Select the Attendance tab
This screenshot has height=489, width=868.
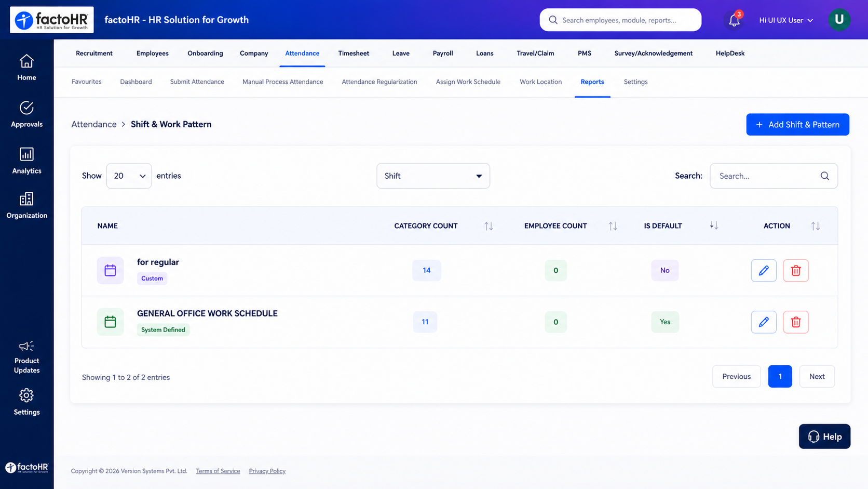[x=302, y=53]
